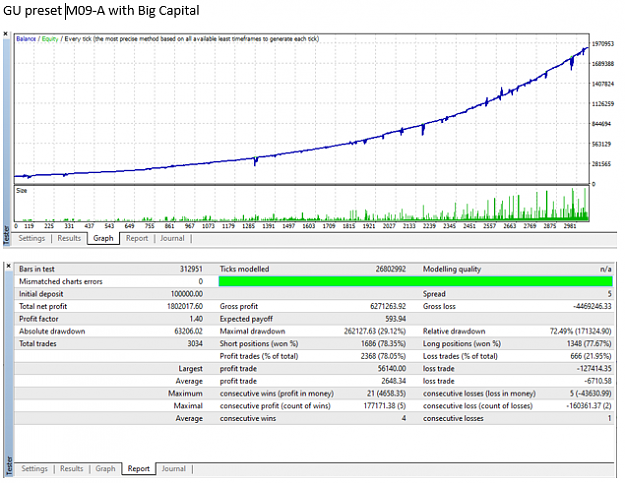Open Journal tab in upper Tester panel

pos(172,238)
